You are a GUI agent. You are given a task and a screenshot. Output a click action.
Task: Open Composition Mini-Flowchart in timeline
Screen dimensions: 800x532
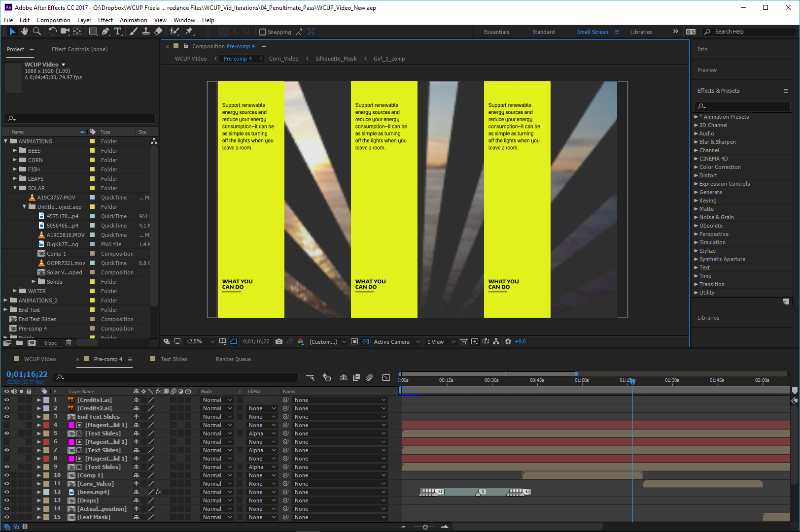pos(310,377)
